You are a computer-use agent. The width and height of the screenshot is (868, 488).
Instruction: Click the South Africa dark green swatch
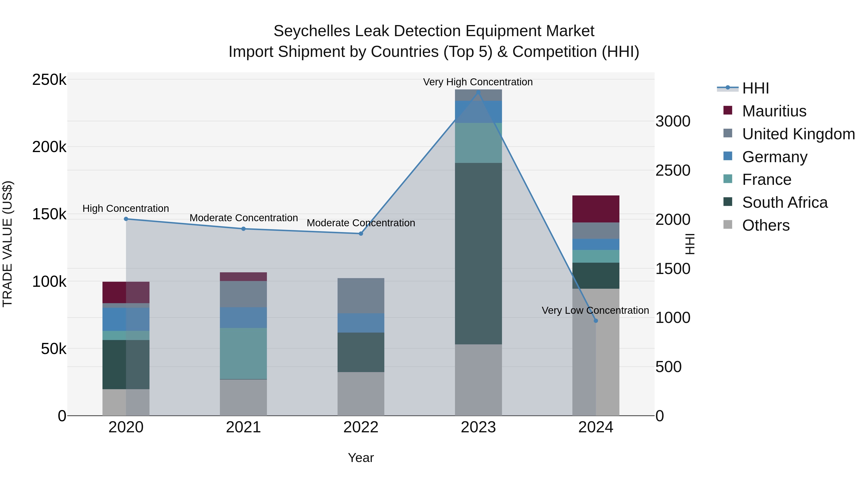[x=728, y=202]
